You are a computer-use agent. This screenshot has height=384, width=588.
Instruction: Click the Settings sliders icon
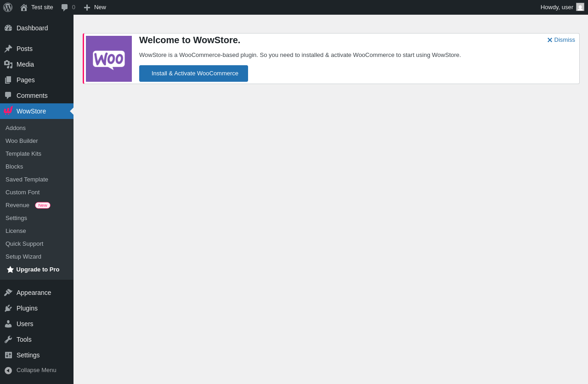coord(8,355)
